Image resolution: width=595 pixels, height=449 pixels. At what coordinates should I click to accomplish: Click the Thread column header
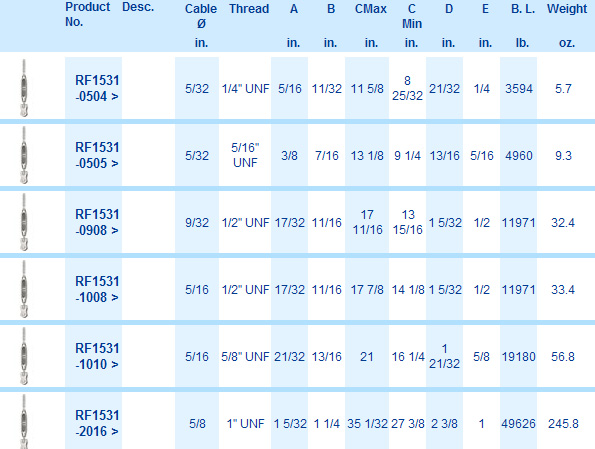[249, 9]
